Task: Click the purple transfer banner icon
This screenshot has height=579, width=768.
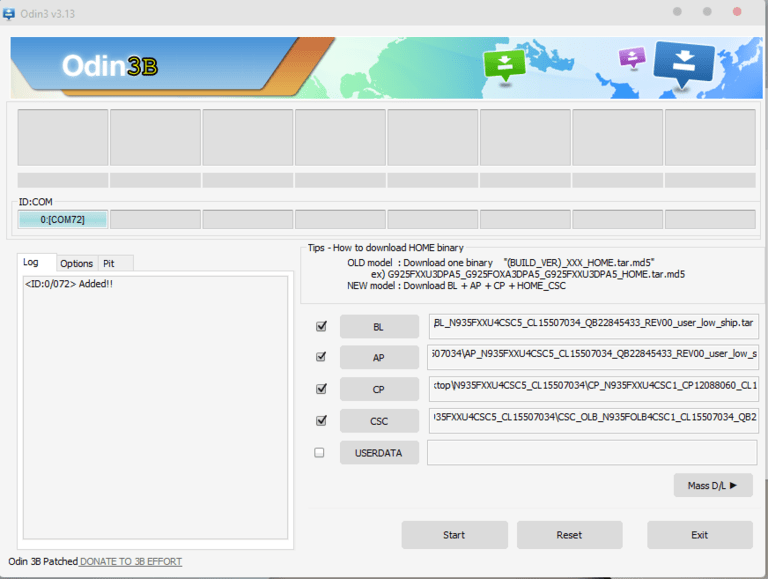Action: [x=632, y=58]
